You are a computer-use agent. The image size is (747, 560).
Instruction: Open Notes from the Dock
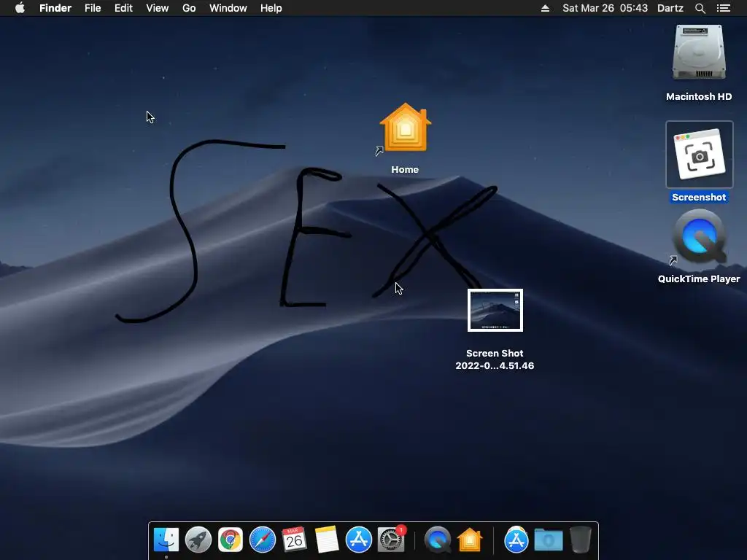tap(327, 540)
